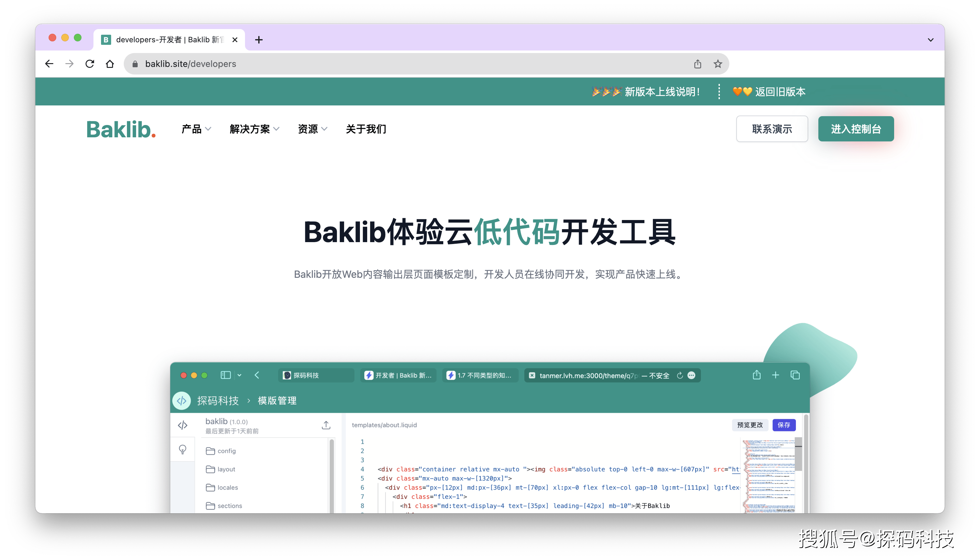Click the 联系演示 button
This screenshot has width=980, height=560.
point(772,129)
